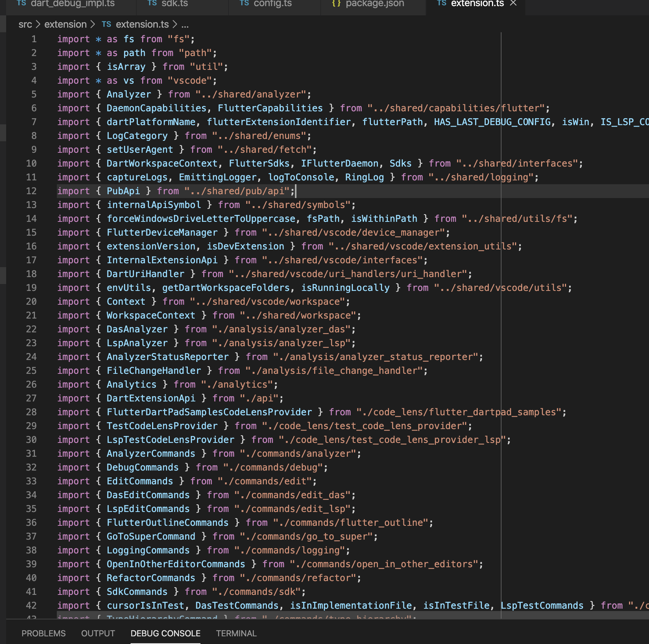The height and width of the screenshot is (644, 649).
Task: Click DebugCommands on line 32
Action: pos(143,467)
